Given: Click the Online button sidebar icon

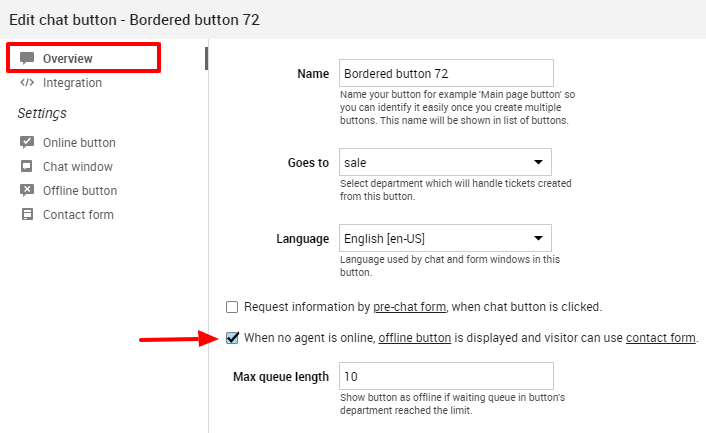Looking at the screenshot, I should click(x=27, y=143).
